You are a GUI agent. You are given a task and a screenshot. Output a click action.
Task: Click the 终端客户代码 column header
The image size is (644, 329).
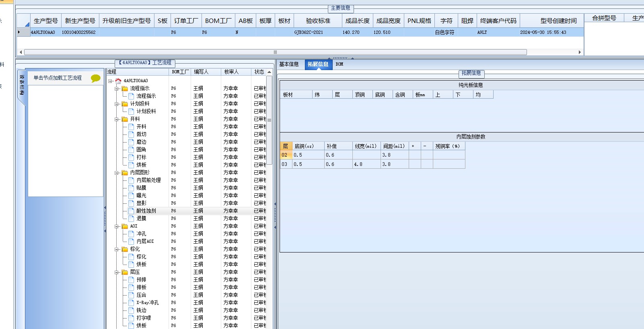pyautogui.click(x=498, y=21)
